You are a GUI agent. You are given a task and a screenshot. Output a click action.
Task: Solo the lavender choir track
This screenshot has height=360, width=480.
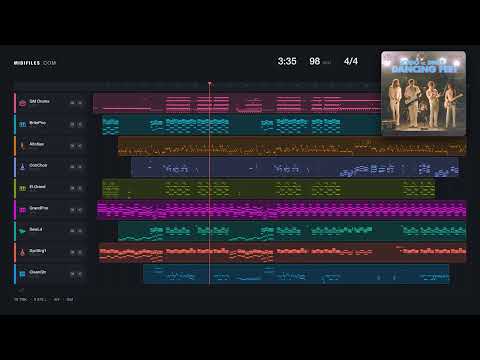coord(80,167)
